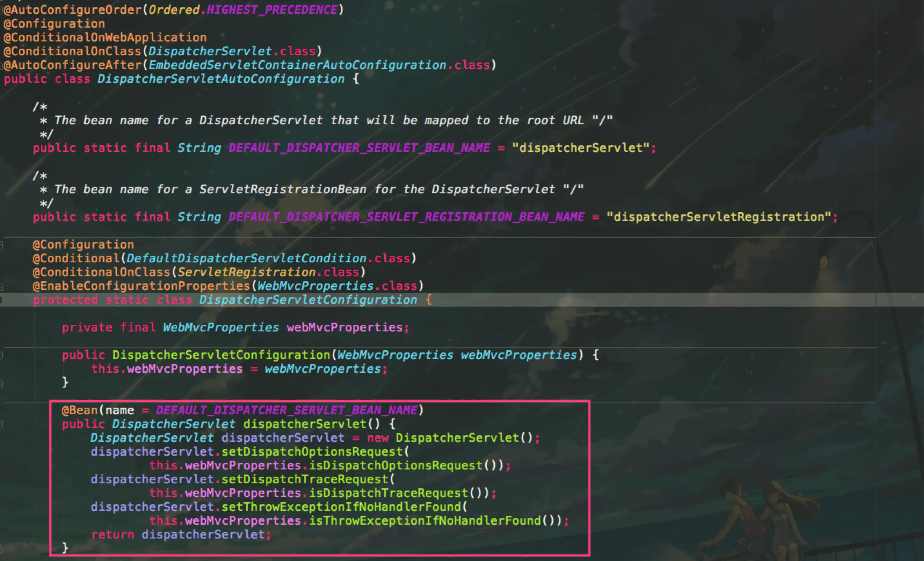Screen dimensions: 924x561
Task: Click the setThrowExceptionIfNoHandlerFound method call
Action: click(x=341, y=507)
